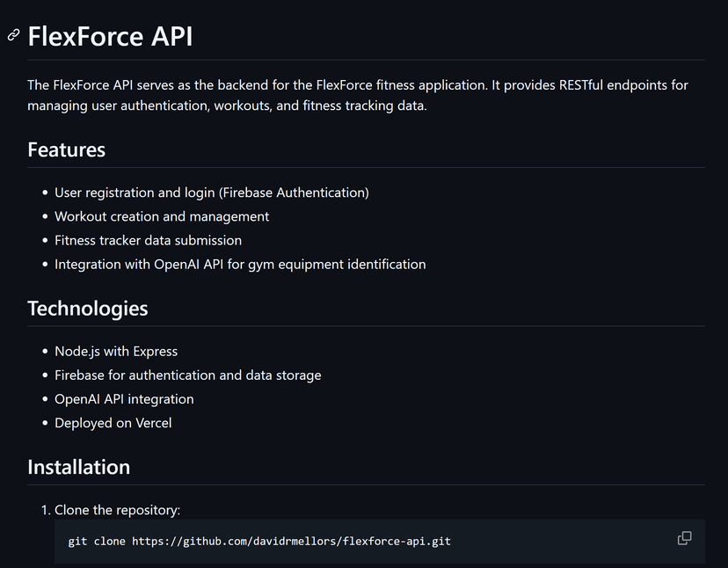The width and height of the screenshot is (728, 568).
Task: Select the copy-to-clipboard icon on the code block
Action: point(684,536)
